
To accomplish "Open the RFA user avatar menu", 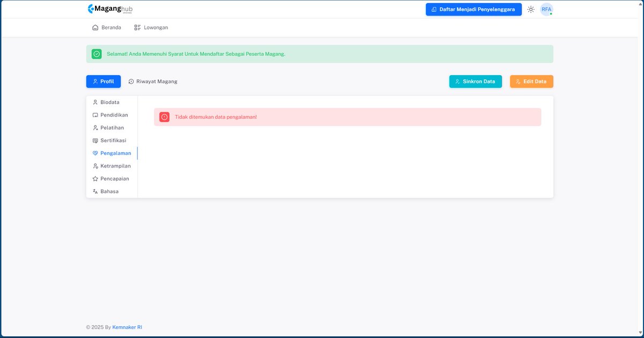I will point(546,9).
